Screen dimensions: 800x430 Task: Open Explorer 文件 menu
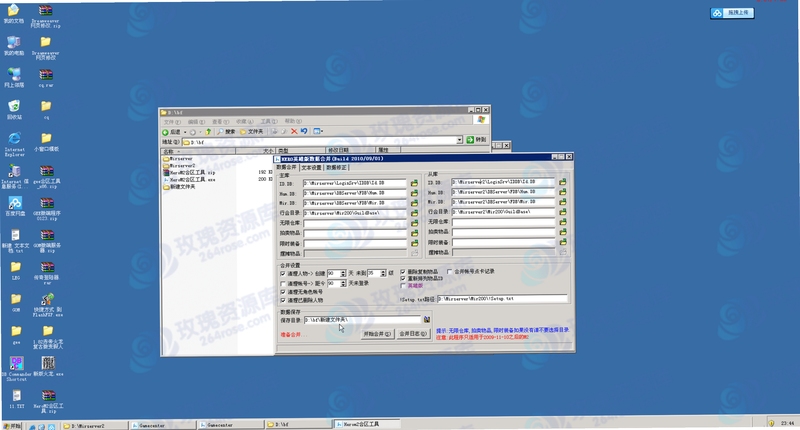click(172, 122)
